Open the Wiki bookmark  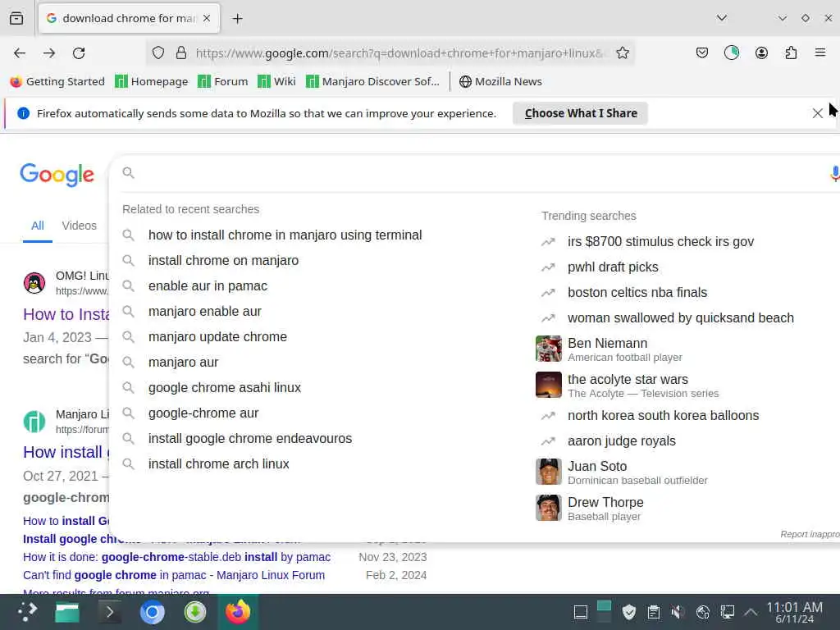pos(276,81)
